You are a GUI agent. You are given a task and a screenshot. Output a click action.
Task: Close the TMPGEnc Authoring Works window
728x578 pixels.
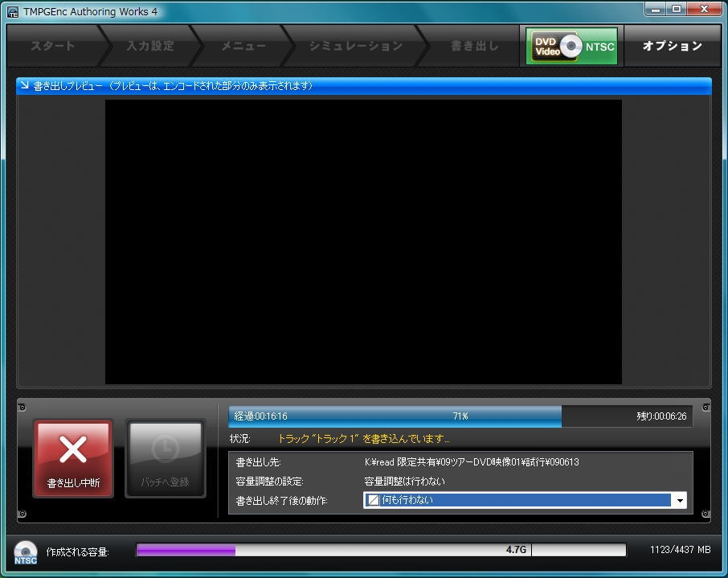click(704, 9)
